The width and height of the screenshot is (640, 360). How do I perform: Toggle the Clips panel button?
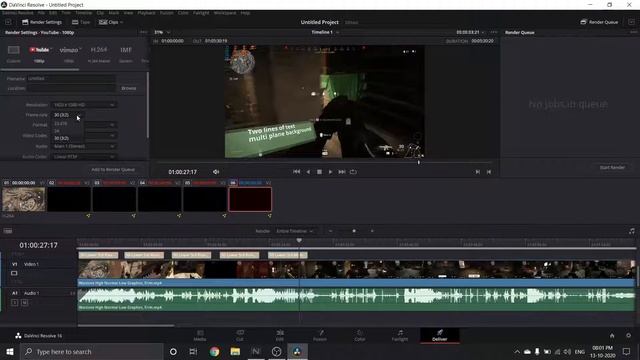pyautogui.click(x=111, y=22)
